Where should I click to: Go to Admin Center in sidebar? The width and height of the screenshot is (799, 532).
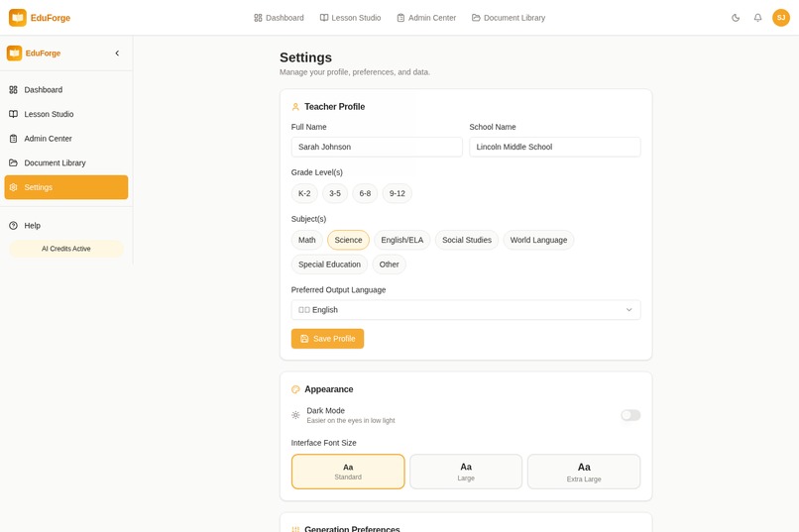[66, 139]
